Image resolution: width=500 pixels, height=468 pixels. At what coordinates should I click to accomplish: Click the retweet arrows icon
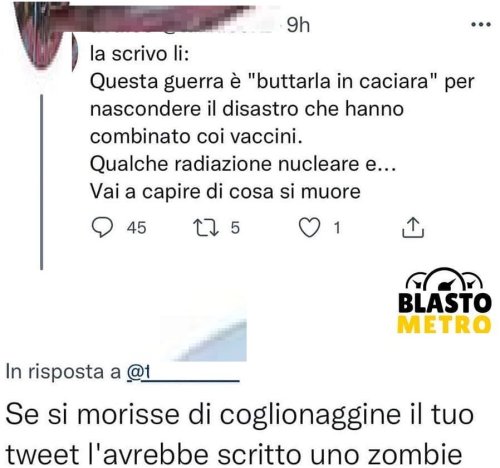pos(207,228)
